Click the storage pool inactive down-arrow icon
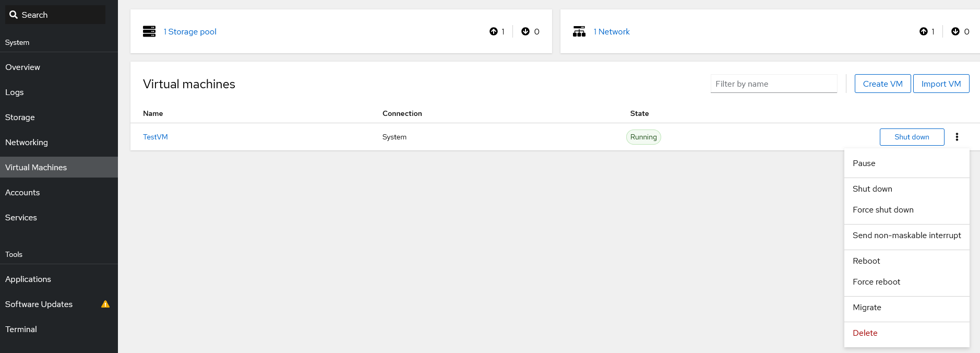The width and height of the screenshot is (980, 353). coord(525,31)
